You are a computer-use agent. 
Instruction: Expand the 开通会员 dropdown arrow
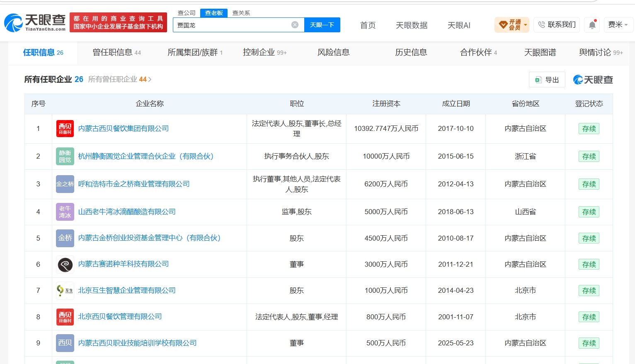pyautogui.click(x=526, y=25)
